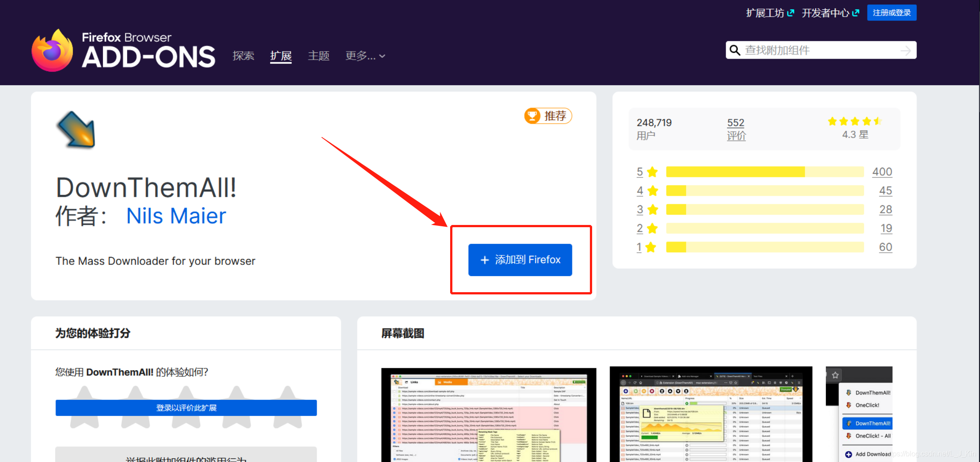Image resolution: width=980 pixels, height=462 pixels.
Task: Click the Mass Downloader description text
Action: 155,261
